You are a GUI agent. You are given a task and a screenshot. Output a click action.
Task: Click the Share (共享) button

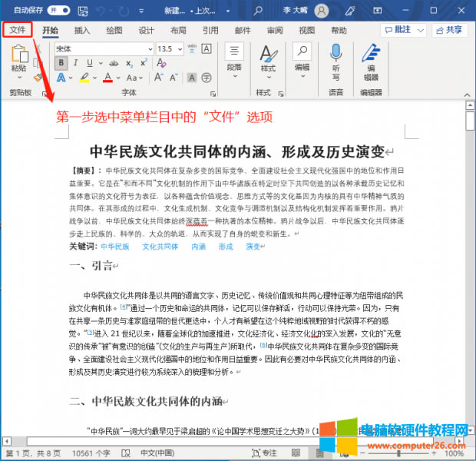pyautogui.click(x=449, y=30)
